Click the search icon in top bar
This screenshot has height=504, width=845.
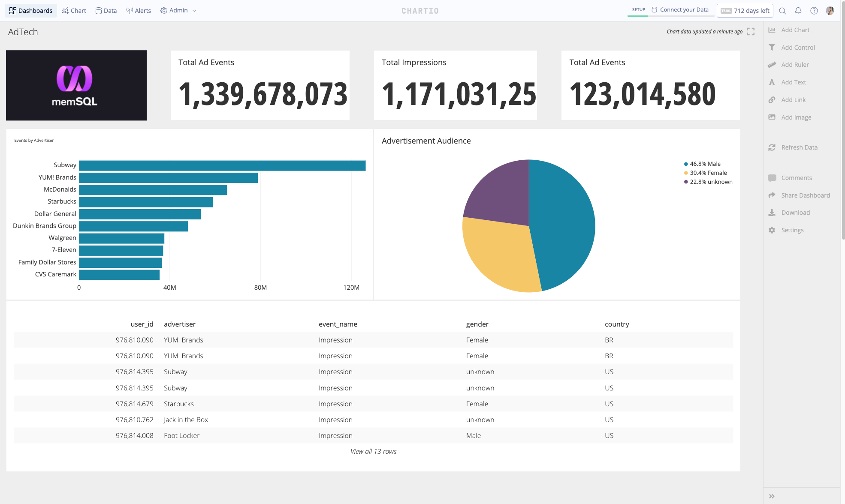click(782, 10)
